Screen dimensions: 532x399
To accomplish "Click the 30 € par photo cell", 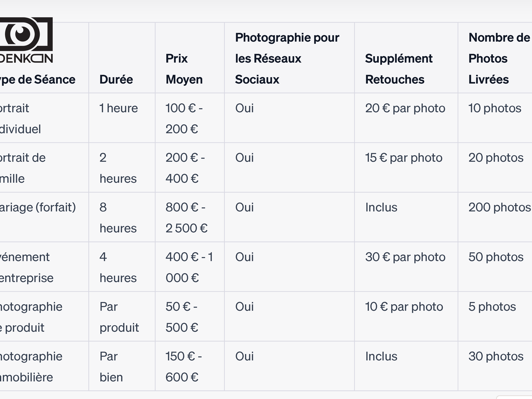I will click(405, 257).
